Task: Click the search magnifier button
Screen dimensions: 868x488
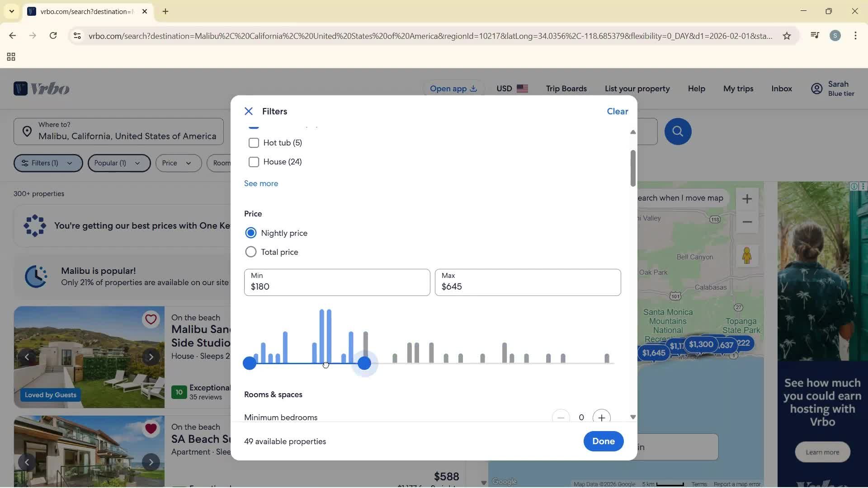Action: [677, 131]
